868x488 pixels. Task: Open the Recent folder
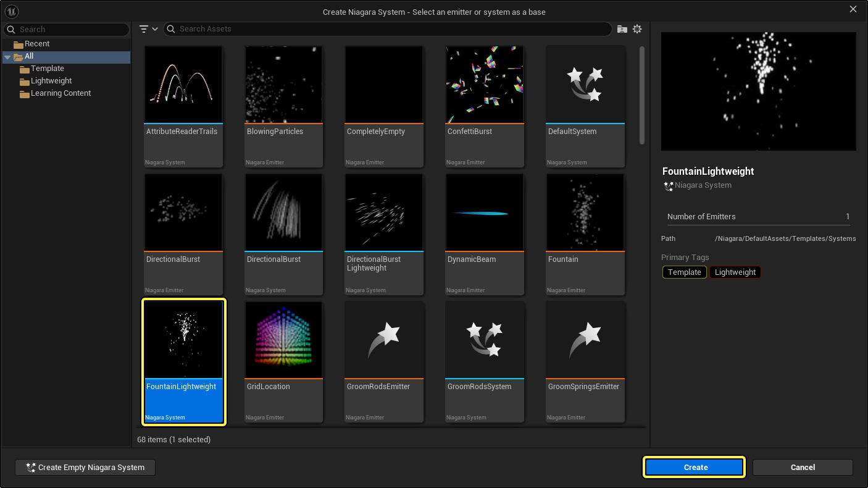coord(36,44)
